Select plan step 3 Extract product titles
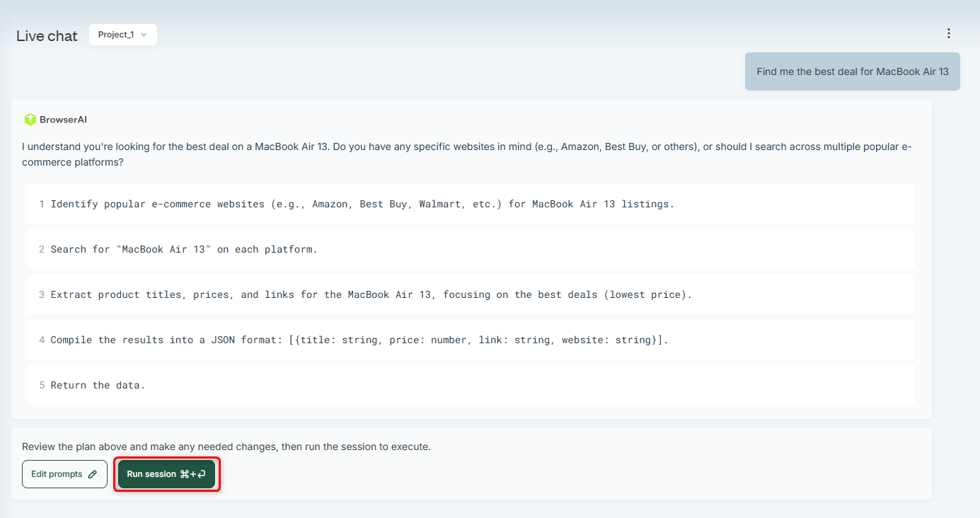The image size is (980, 518). tap(471, 294)
